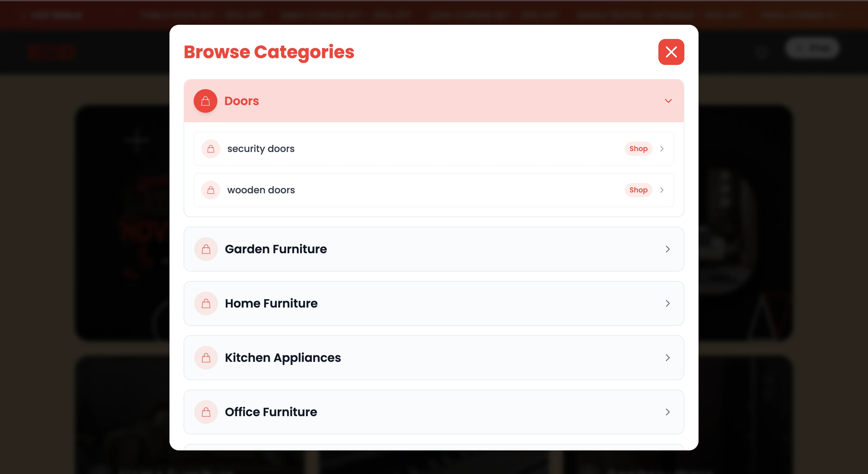The image size is (868, 474).
Task: Click the arrow next to wooden doors
Action: 662,190
